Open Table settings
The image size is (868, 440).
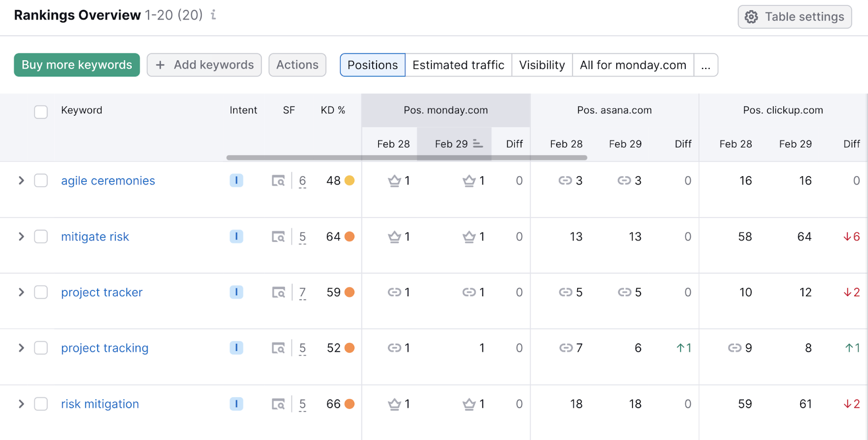click(x=794, y=17)
